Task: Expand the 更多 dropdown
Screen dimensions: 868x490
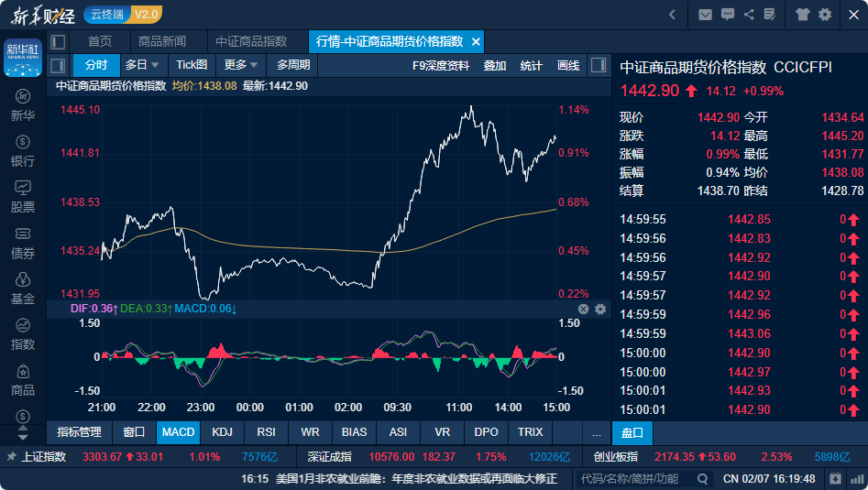Action: (242, 65)
